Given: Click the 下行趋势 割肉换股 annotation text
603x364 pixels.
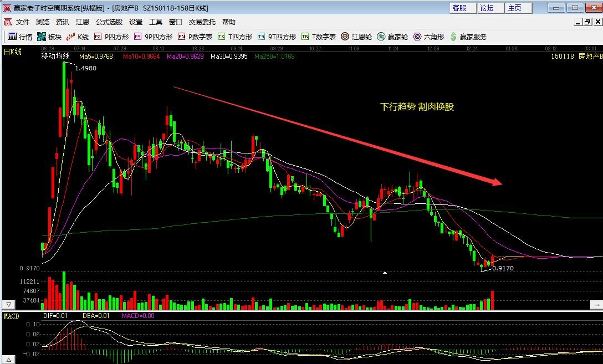Looking at the screenshot, I should pos(417,106).
